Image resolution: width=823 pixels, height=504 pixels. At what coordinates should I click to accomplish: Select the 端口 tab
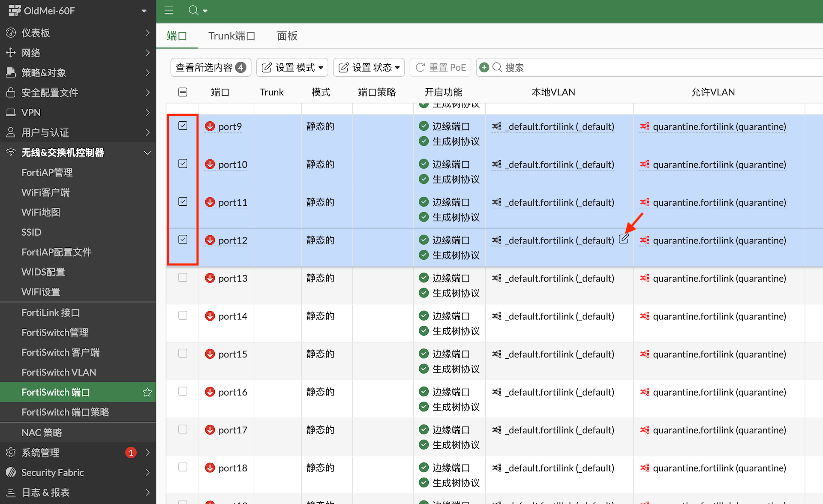(x=177, y=36)
